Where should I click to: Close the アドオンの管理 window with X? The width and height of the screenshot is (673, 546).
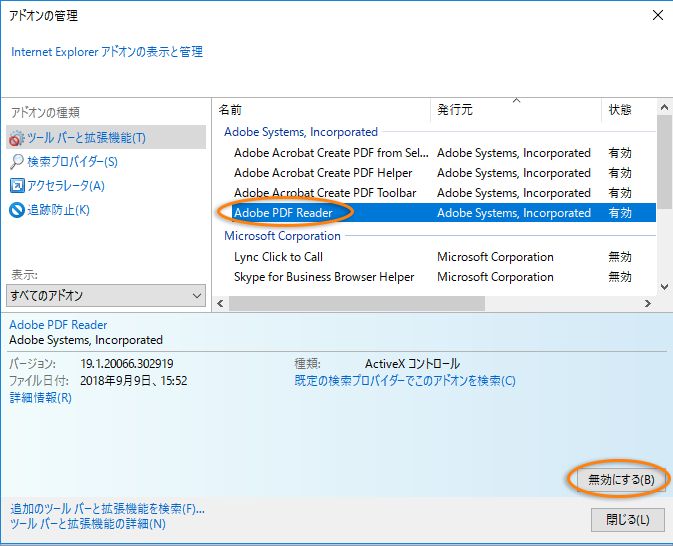[x=658, y=15]
